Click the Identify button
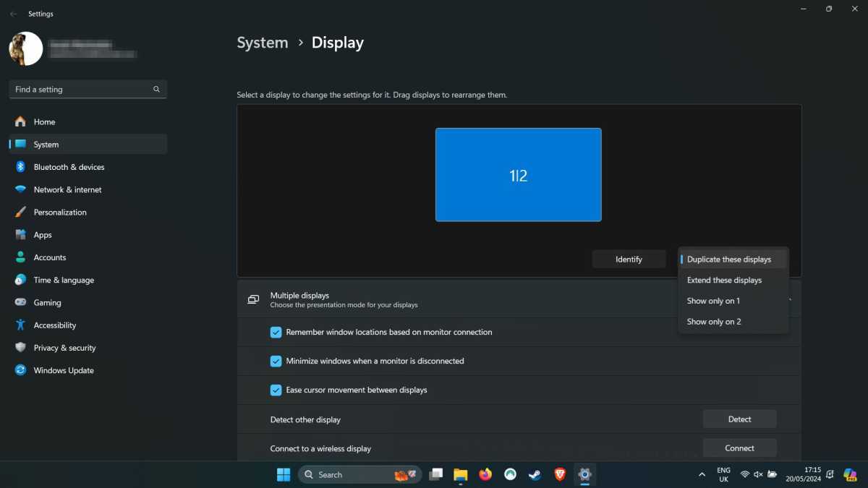This screenshot has height=488, width=868. [x=629, y=260]
